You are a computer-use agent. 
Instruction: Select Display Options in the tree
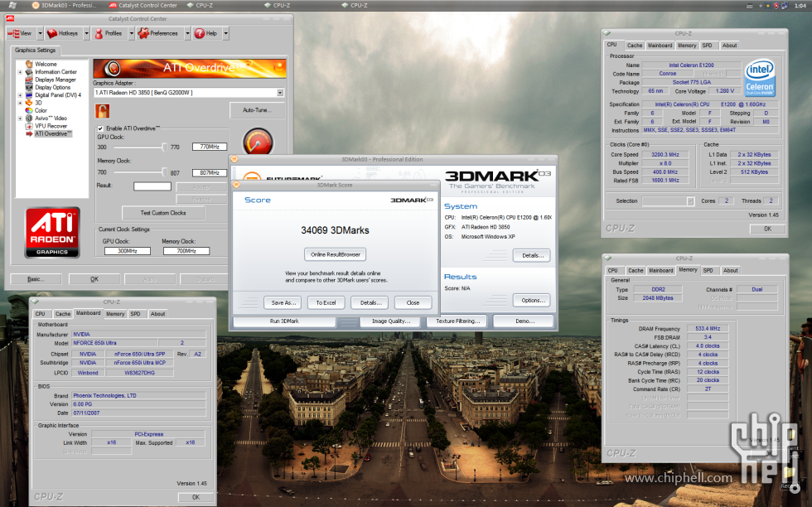[x=52, y=88]
